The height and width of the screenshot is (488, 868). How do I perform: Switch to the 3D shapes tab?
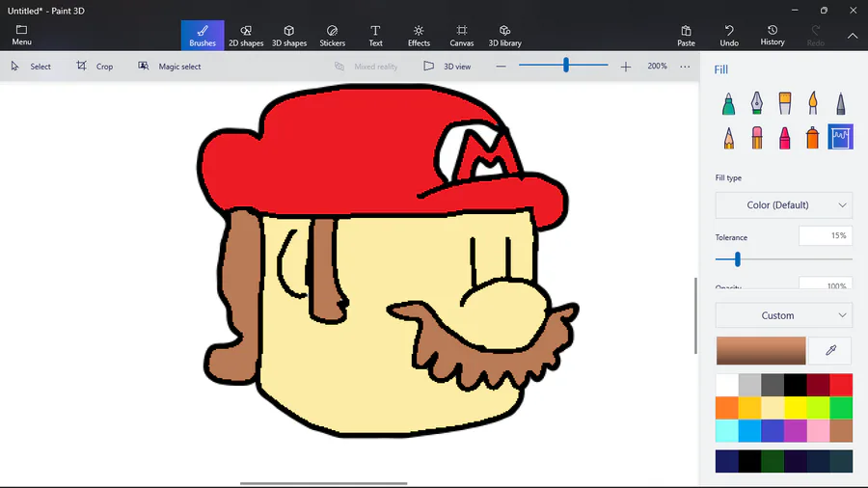[x=289, y=36]
